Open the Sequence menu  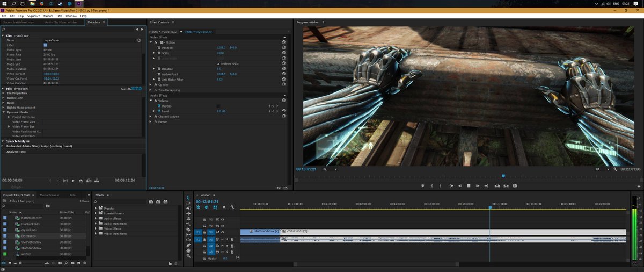[x=33, y=16]
